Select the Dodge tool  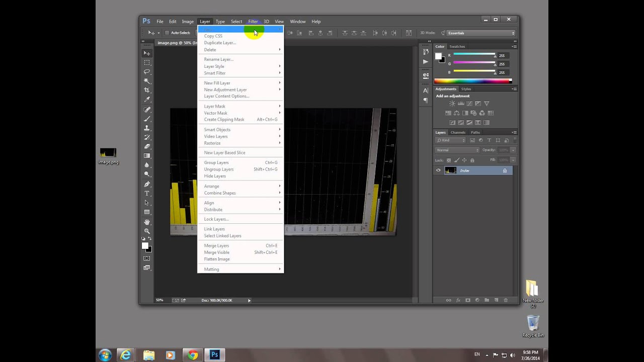click(x=147, y=174)
